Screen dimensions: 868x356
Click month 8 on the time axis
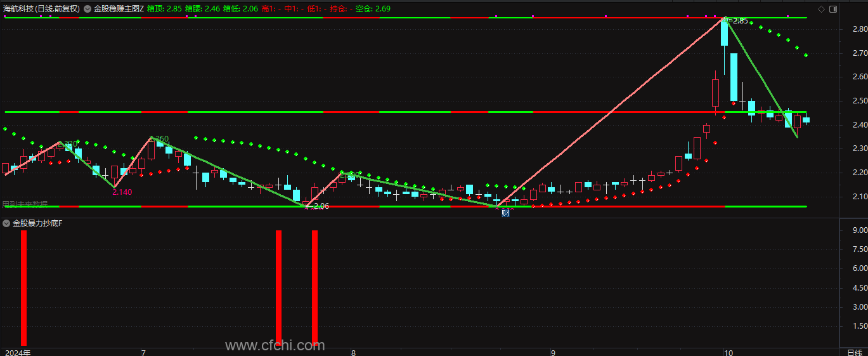click(x=353, y=352)
